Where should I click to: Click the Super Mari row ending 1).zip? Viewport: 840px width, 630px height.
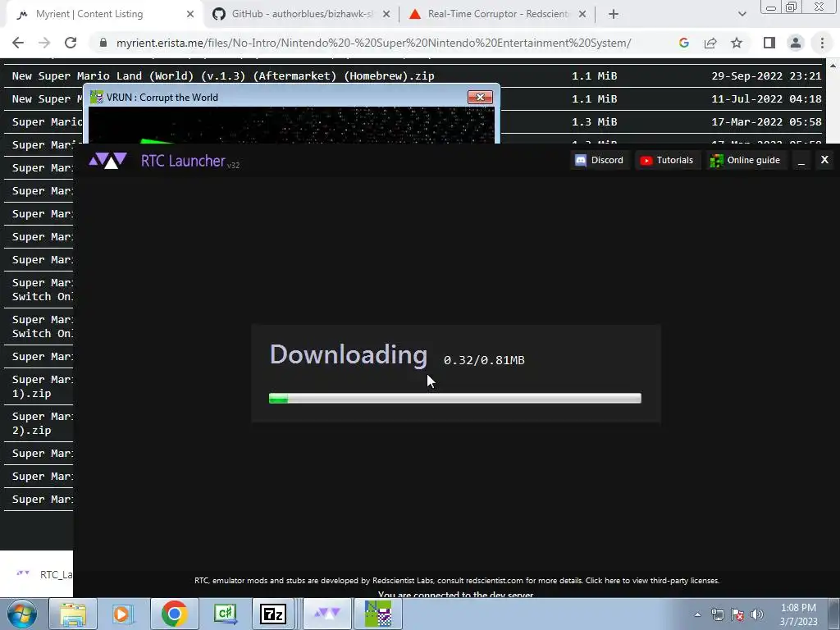(43, 386)
